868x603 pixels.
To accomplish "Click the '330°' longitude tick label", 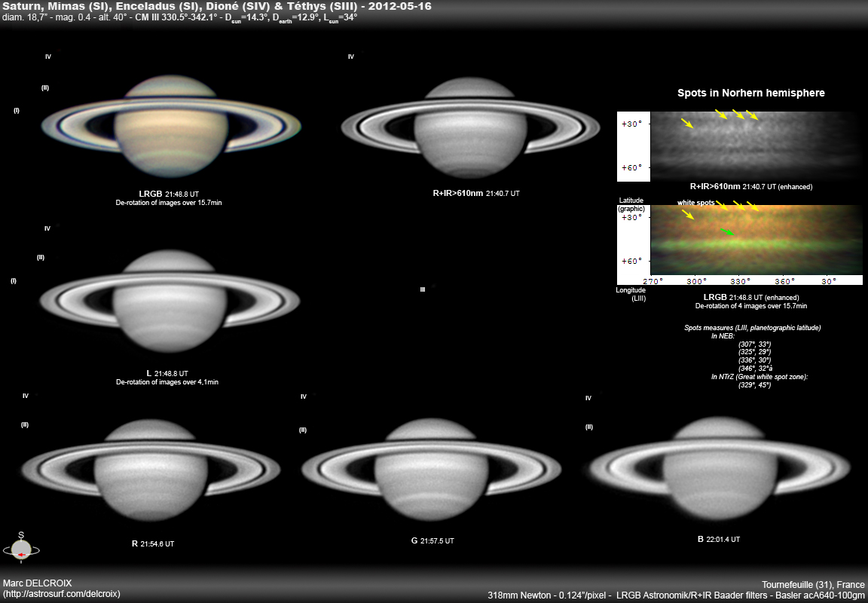I will pyautogui.click(x=740, y=280).
